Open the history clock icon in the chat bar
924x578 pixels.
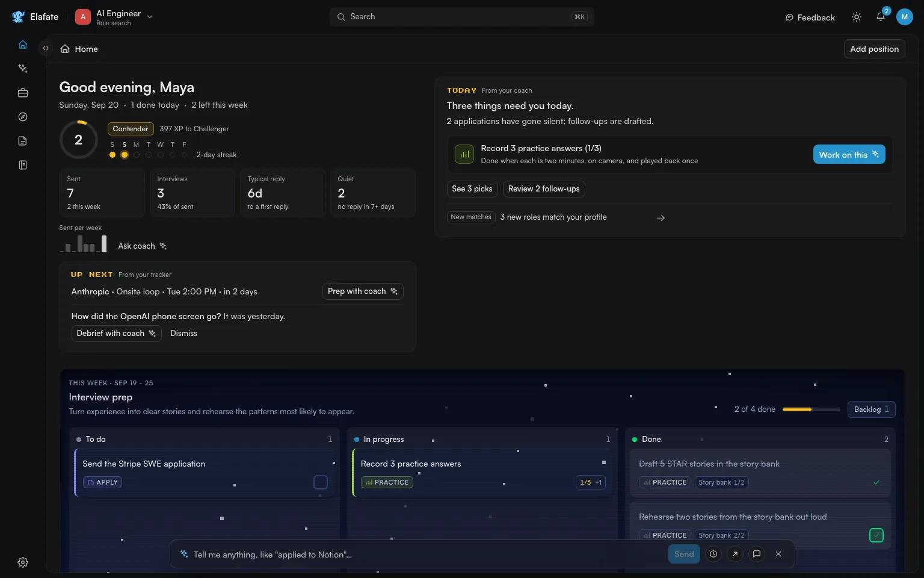tap(713, 554)
